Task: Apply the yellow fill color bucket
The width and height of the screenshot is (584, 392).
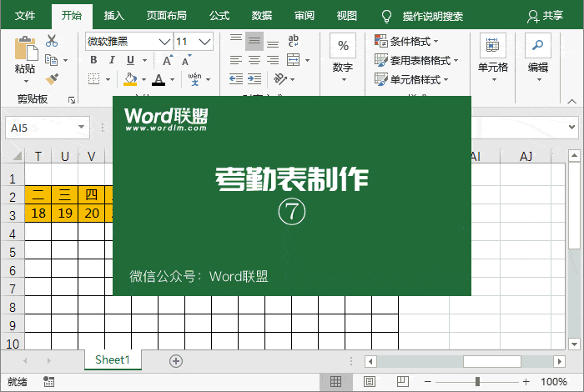Action: pyautogui.click(x=130, y=79)
